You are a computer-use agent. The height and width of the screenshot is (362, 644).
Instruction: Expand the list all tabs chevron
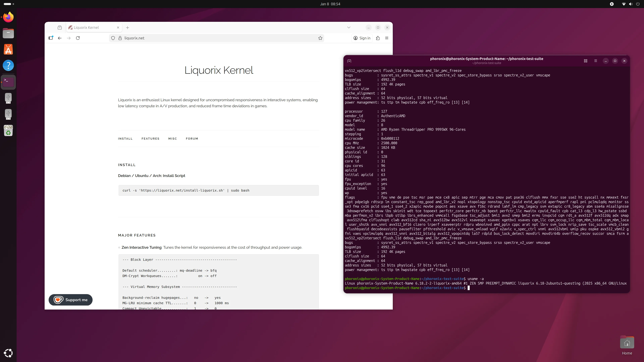click(349, 27)
